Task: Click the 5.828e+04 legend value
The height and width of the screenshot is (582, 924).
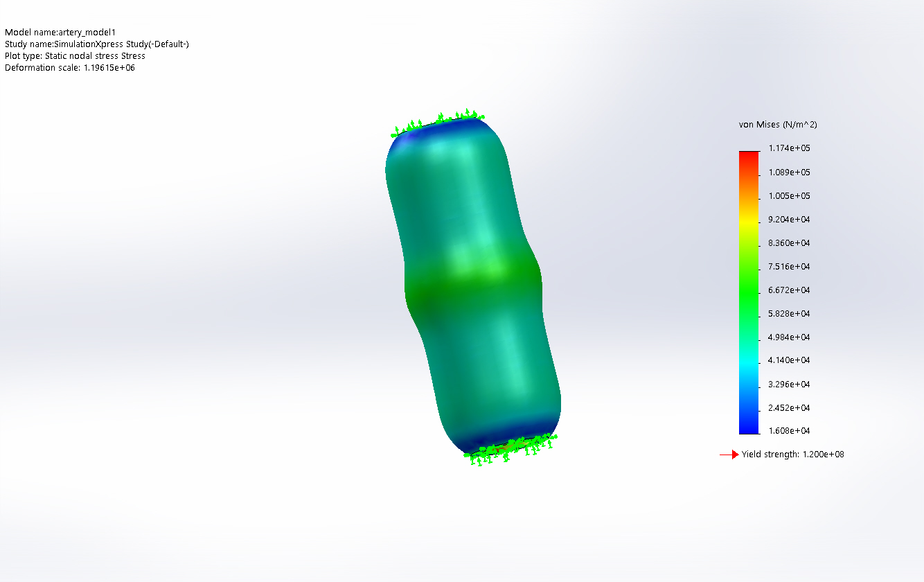Action: [789, 313]
